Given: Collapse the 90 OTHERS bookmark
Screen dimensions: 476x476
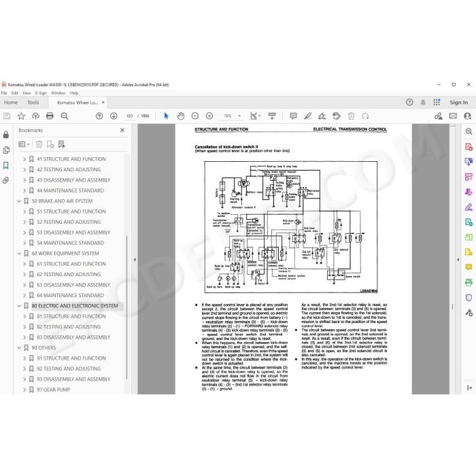Looking at the screenshot, I should 20,348.
